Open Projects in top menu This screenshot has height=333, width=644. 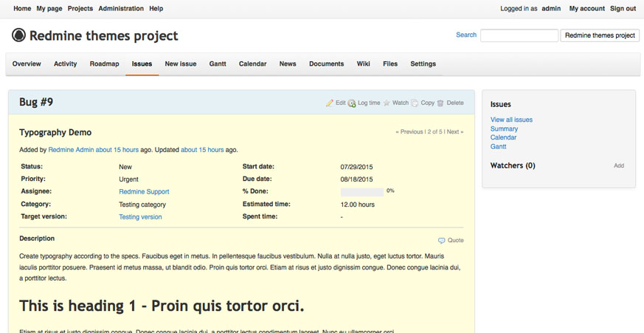point(80,8)
